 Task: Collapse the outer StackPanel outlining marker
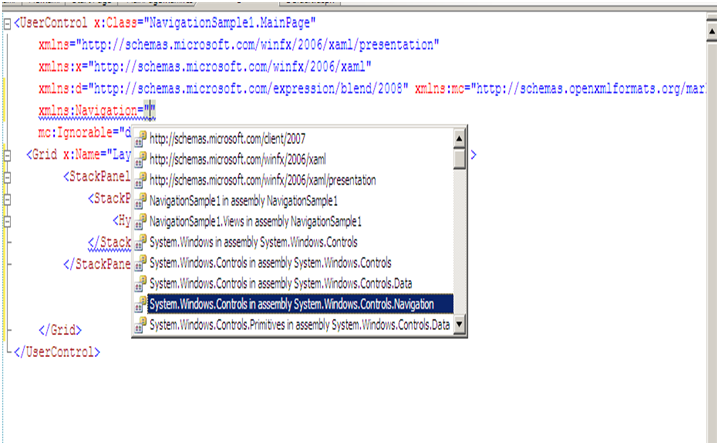click(7, 176)
